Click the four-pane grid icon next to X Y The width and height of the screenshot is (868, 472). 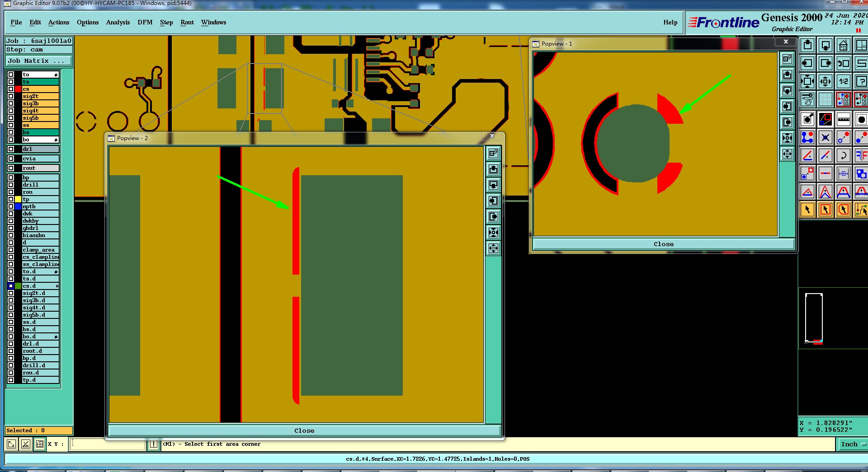(x=40, y=444)
